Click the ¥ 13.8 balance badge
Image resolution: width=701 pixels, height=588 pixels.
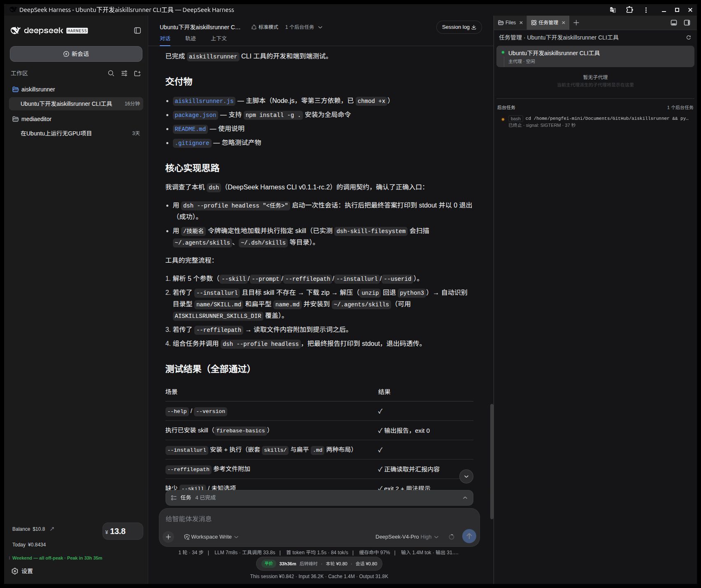123,531
